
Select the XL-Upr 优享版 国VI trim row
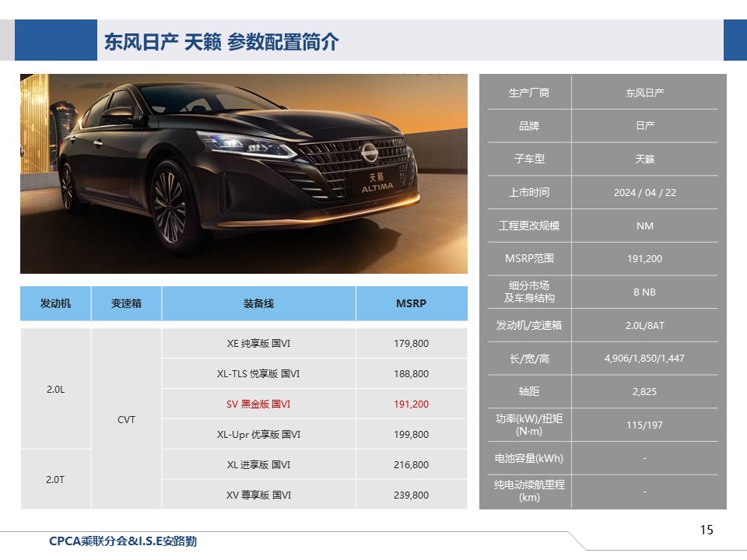258,434
